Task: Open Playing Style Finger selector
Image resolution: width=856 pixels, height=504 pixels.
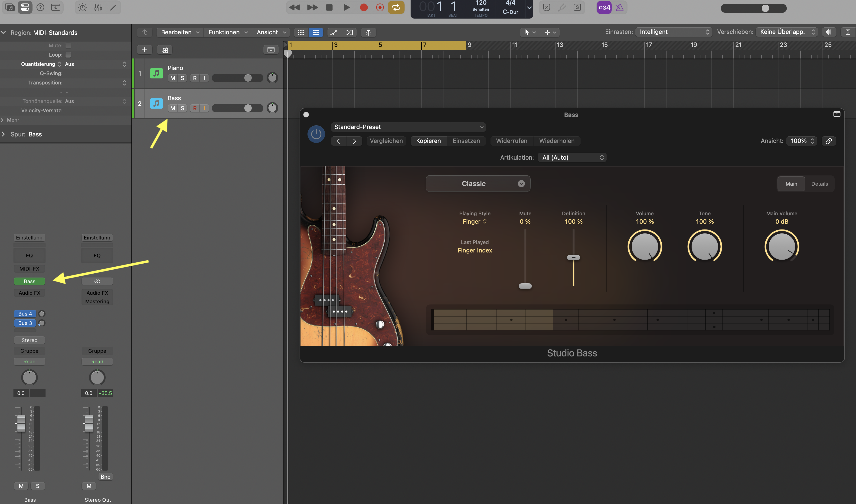Action: tap(474, 222)
